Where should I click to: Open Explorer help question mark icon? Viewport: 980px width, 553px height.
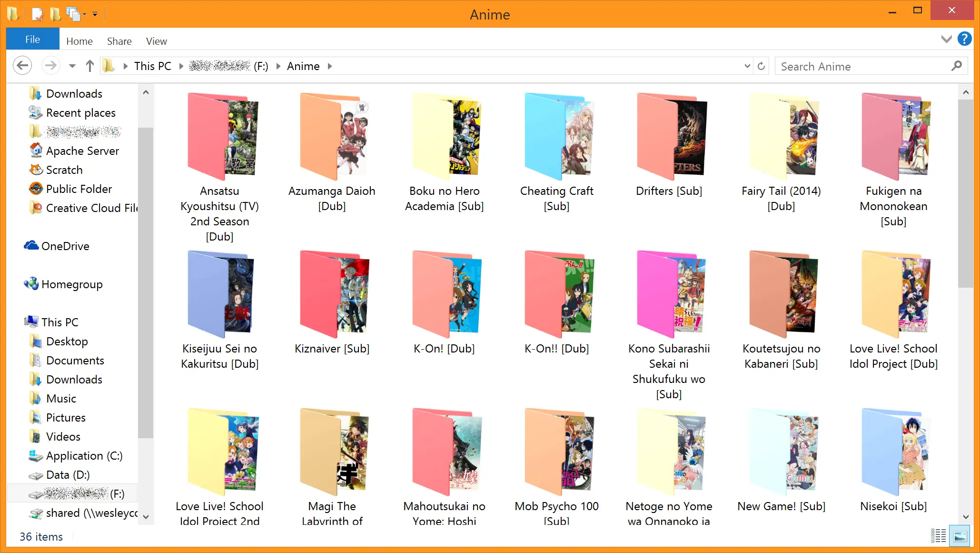pos(964,39)
